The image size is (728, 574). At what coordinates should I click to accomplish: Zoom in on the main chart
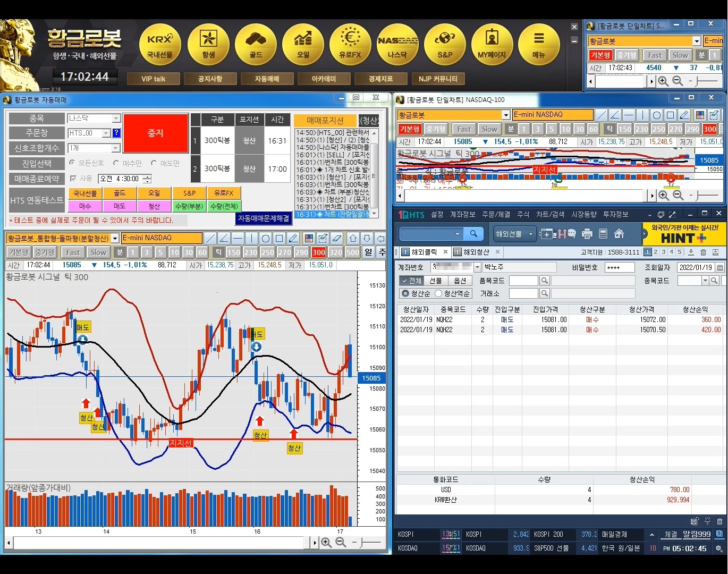[x=326, y=543]
